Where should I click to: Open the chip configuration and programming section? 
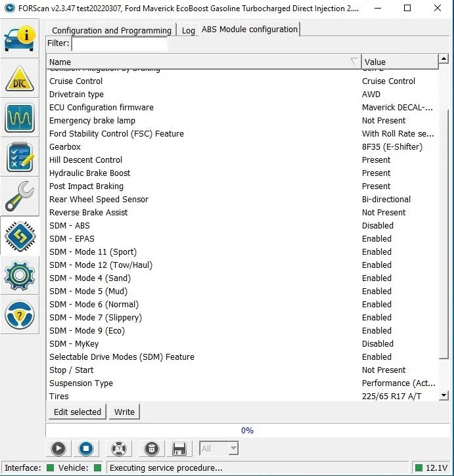[20, 236]
